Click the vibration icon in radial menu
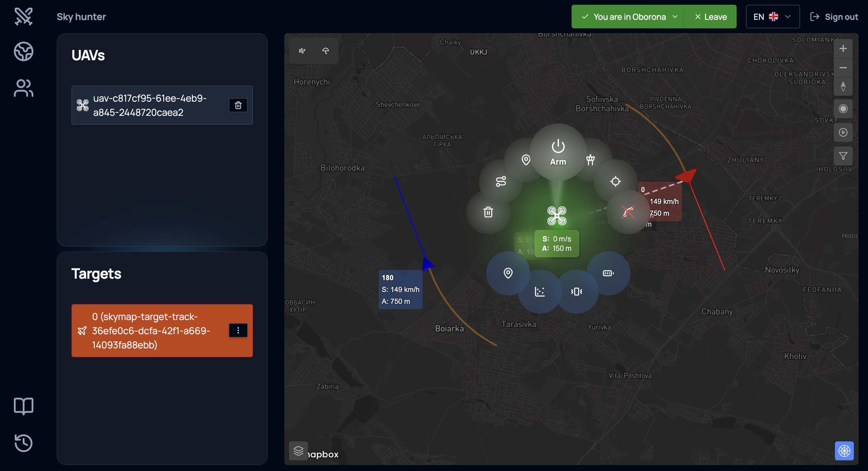Viewport: 868px width, 471px height. 577,292
